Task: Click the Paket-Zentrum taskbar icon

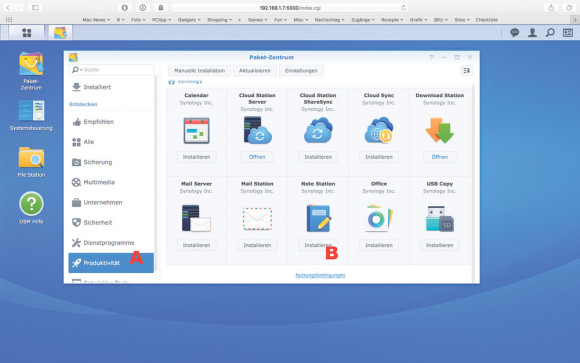Action: click(60, 33)
